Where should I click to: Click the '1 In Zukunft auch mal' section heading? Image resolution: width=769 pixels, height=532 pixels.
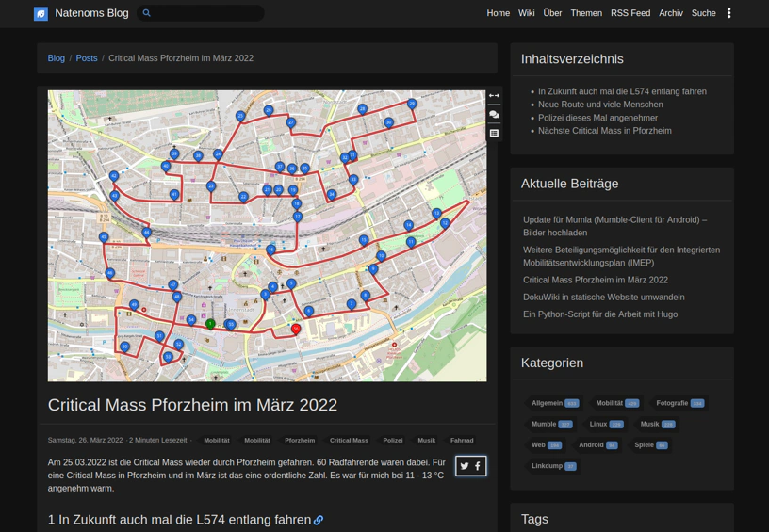[x=179, y=520]
